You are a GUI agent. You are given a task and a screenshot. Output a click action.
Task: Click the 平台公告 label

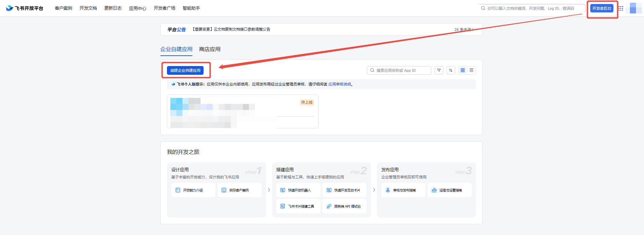(x=177, y=30)
